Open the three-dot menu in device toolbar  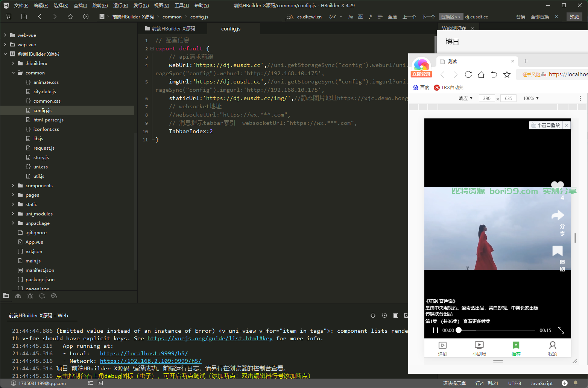tap(580, 98)
